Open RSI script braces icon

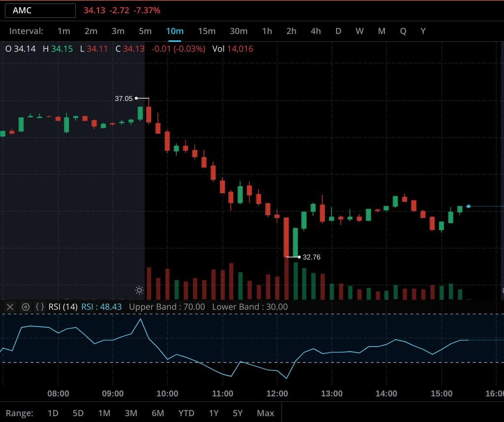point(40,307)
